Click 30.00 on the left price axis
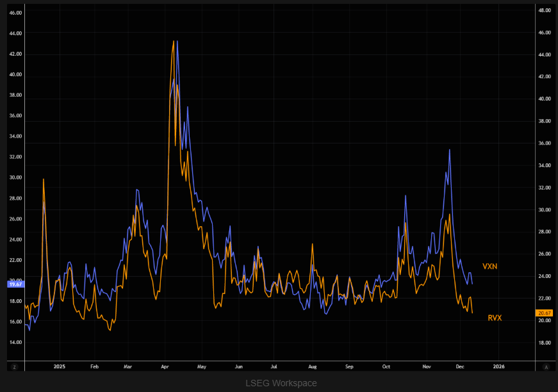The height and width of the screenshot is (392, 558). point(14,177)
